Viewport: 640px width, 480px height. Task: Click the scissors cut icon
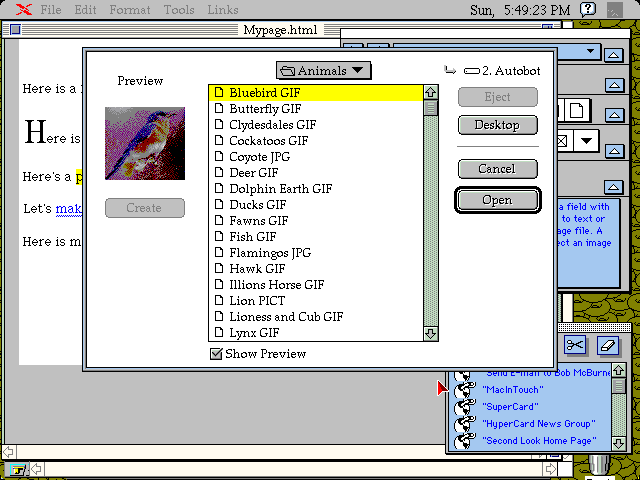click(574, 345)
